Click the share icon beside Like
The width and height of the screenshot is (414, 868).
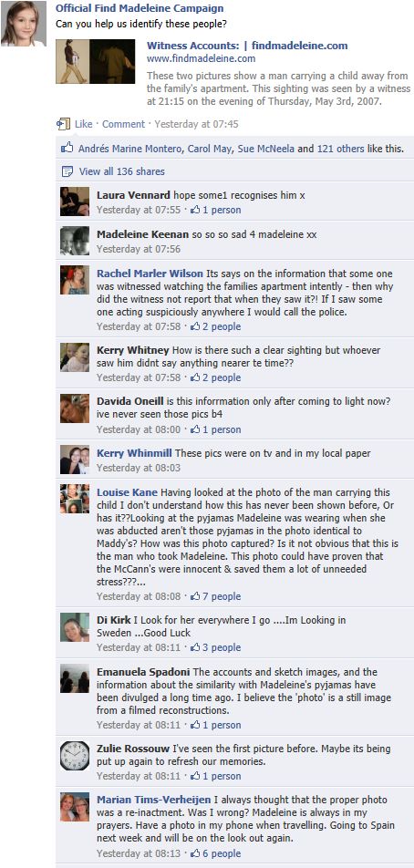point(64,123)
